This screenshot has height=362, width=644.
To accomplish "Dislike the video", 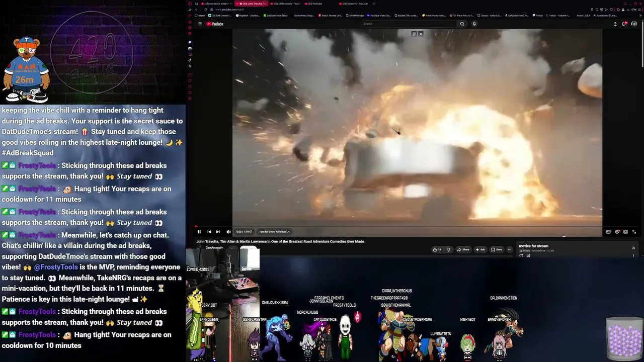I will (x=448, y=249).
